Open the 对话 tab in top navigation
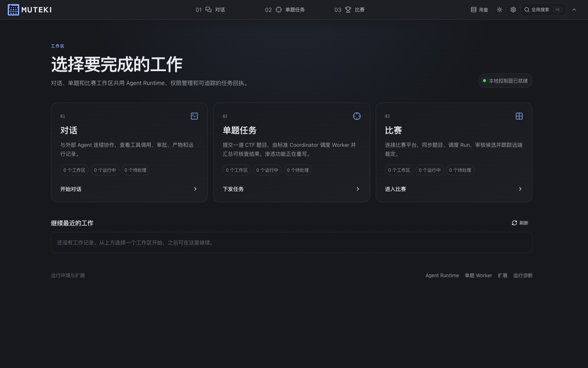The height and width of the screenshot is (368, 588). pyautogui.click(x=210, y=10)
